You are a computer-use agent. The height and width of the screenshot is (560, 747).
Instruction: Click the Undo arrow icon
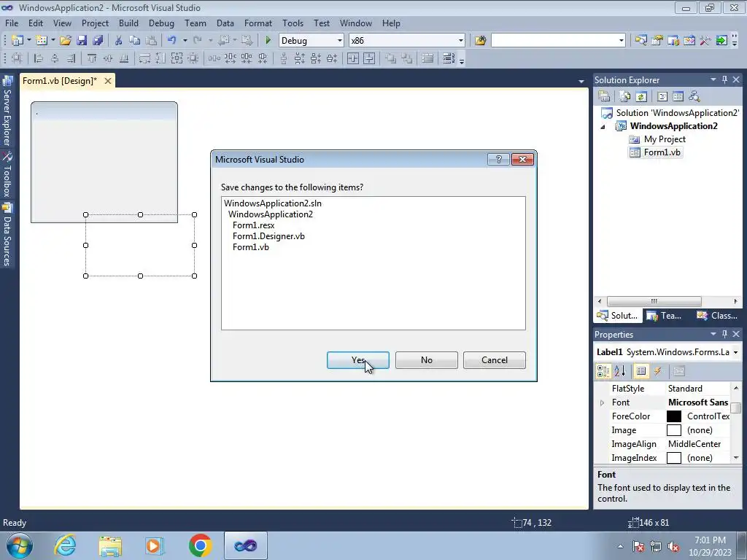tap(172, 41)
